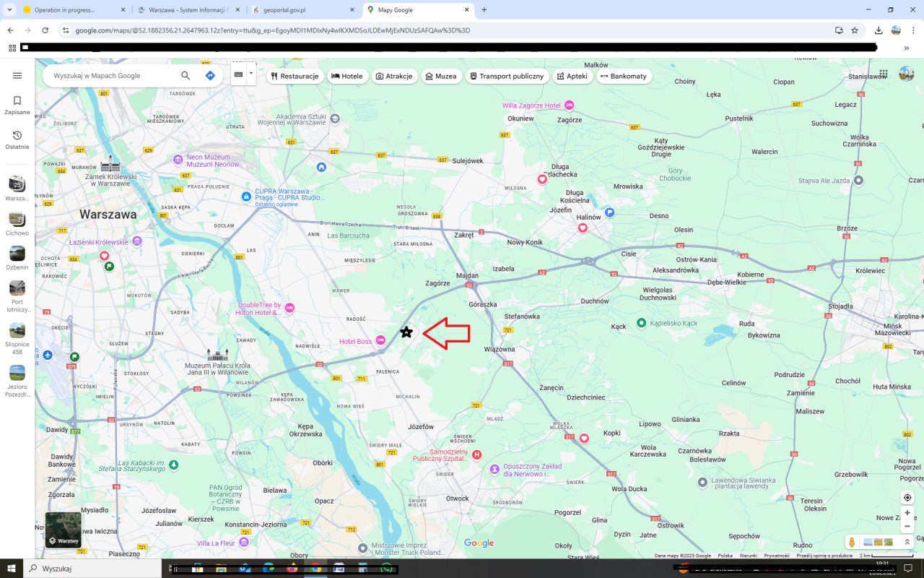The width and height of the screenshot is (924, 578).
Task: Open Google apps grid icon
Action: [x=883, y=74]
